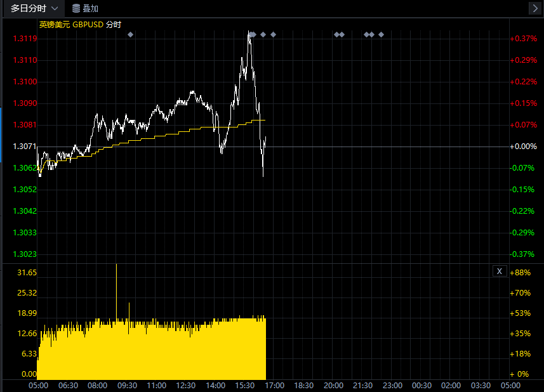
Task: Click the diamond event marker near 09:30
Action: point(130,34)
